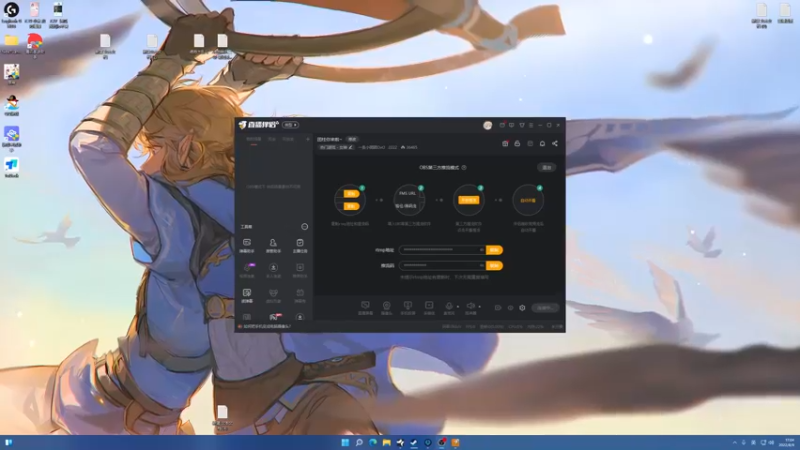
Task: Expand the microphone options arrow
Action: coord(458,307)
